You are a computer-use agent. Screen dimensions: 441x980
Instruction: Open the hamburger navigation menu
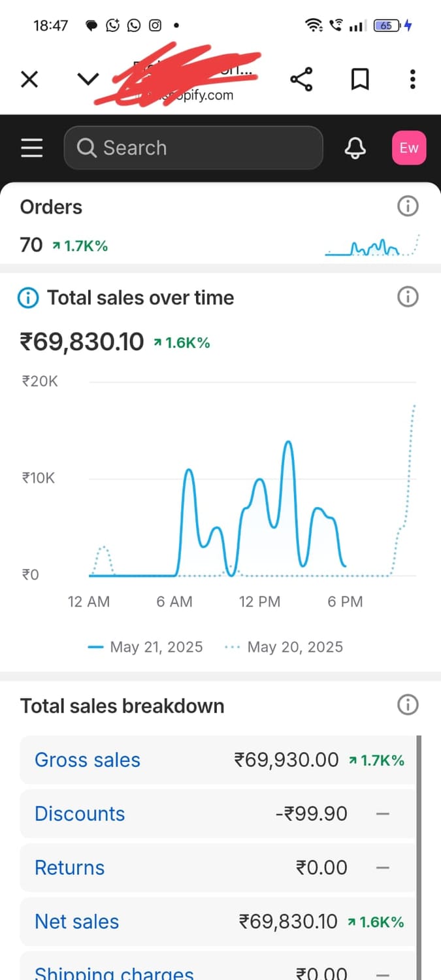coord(31,148)
